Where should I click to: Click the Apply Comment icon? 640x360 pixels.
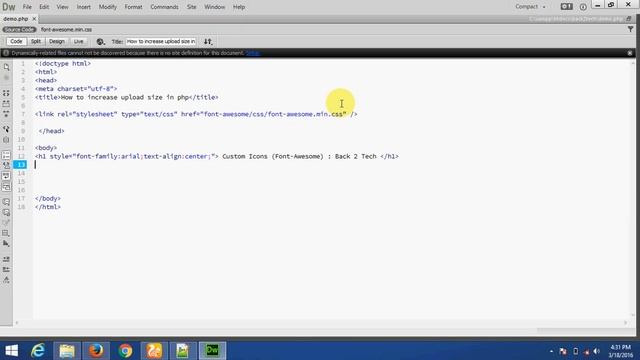coord(6,202)
